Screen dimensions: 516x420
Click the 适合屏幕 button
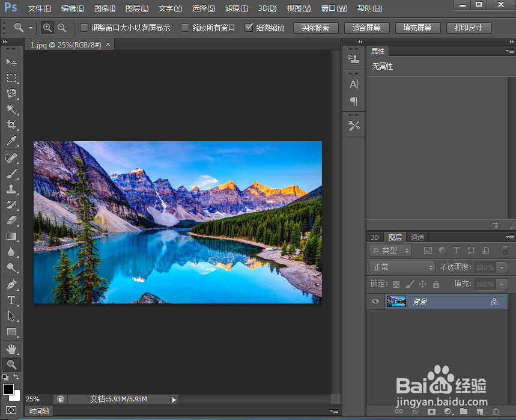[366, 28]
